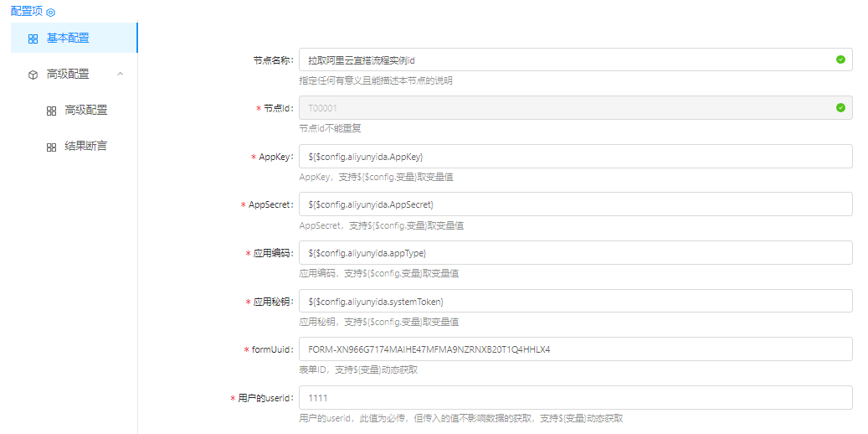Click green check icon in 节点名称 field

tap(840, 59)
